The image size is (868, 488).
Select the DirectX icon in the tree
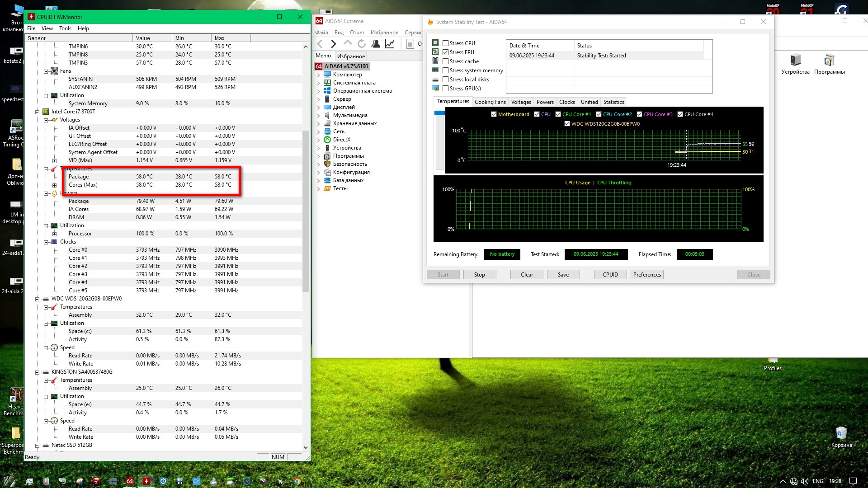pyautogui.click(x=327, y=140)
